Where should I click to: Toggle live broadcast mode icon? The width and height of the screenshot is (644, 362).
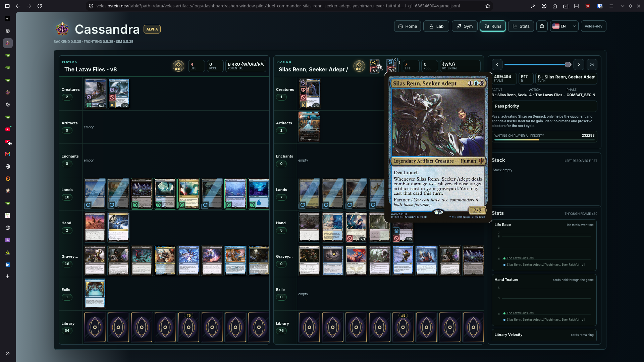click(x=592, y=64)
